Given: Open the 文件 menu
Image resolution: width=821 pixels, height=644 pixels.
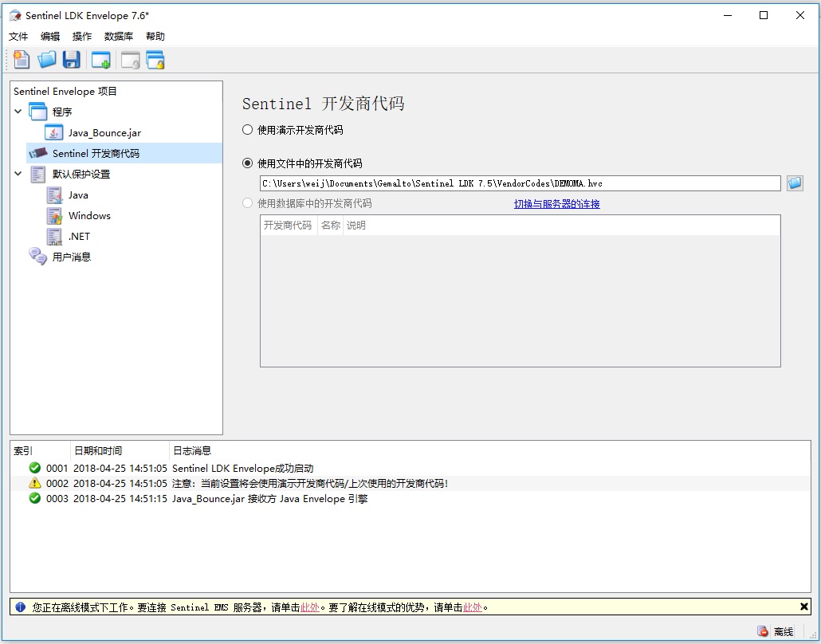Looking at the screenshot, I should click(x=18, y=37).
